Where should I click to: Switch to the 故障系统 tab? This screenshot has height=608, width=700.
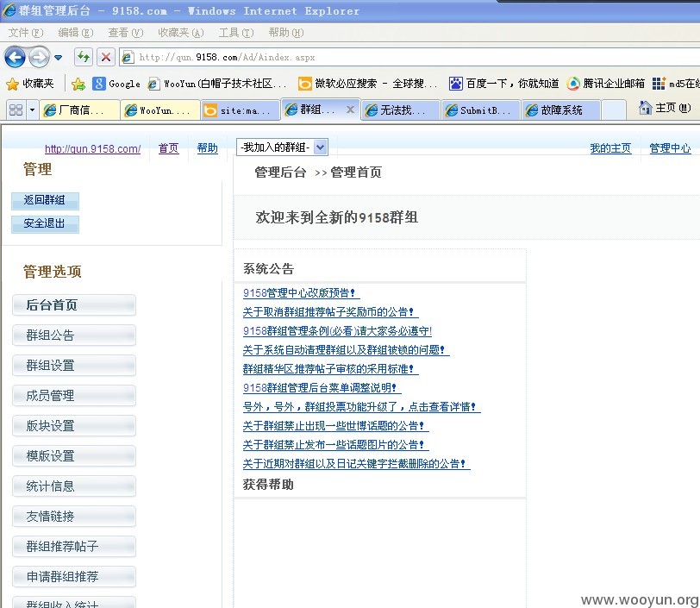click(x=561, y=110)
